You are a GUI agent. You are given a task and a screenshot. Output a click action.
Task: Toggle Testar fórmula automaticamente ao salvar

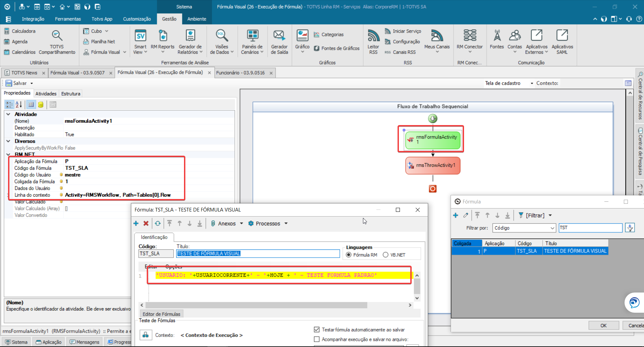pos(317,330)
